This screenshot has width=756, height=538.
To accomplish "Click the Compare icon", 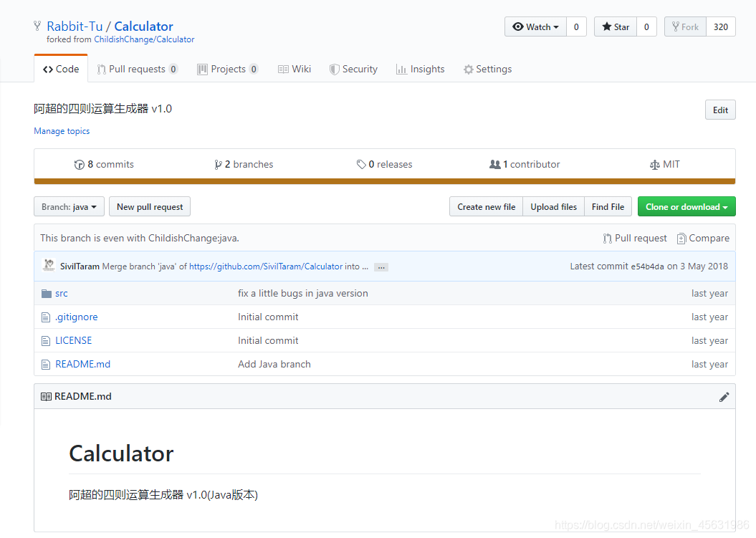I will pyautogui.click(x=681, y=239).
